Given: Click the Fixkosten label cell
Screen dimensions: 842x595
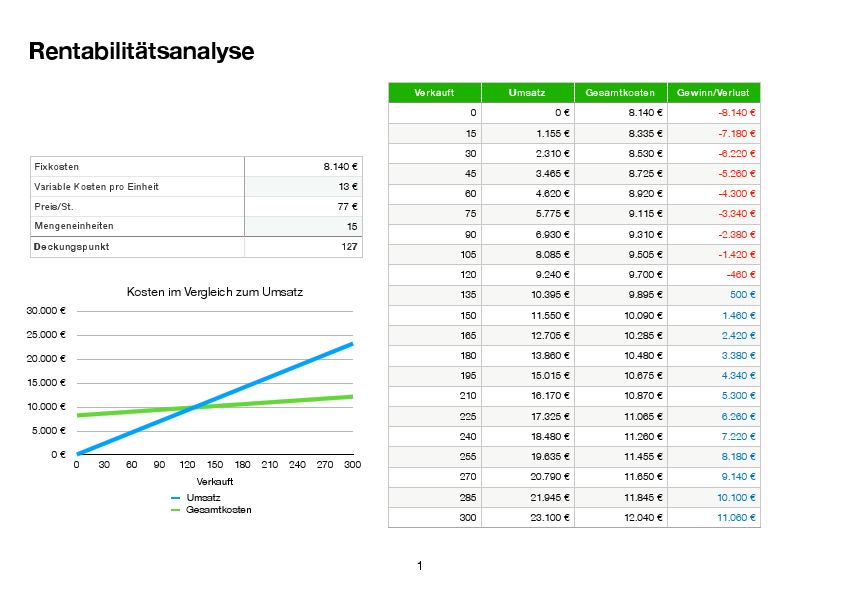Looking at the screenshot, I should pos(137,166).
